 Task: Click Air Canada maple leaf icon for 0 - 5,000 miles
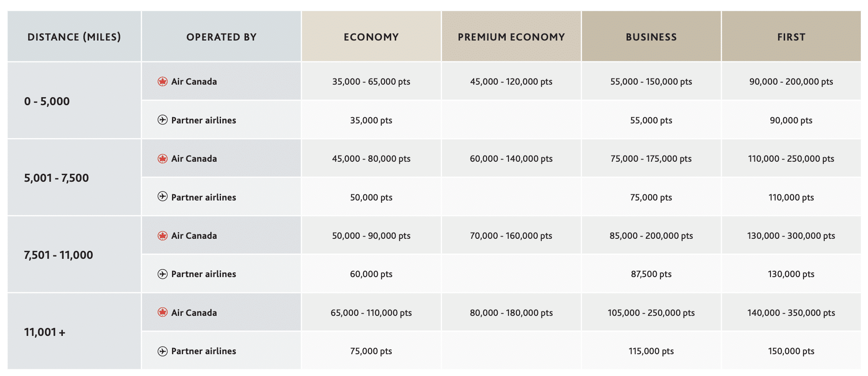(163, 82)
